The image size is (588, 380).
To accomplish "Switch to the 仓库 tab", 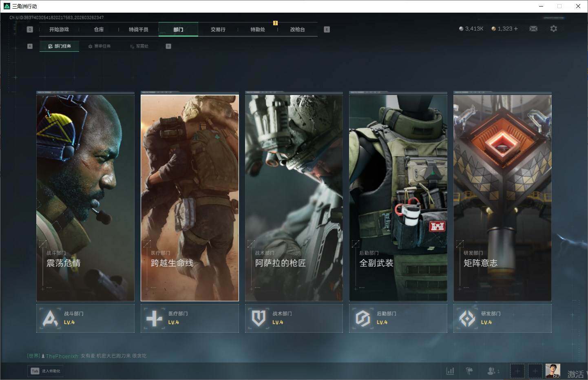I will 99,29.
